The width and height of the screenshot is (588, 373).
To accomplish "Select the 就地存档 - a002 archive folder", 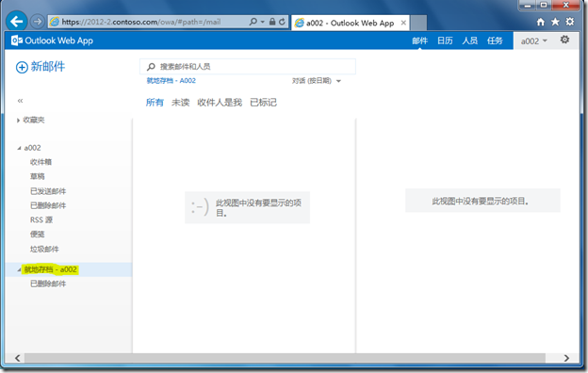I will click(x=50, y=269).
